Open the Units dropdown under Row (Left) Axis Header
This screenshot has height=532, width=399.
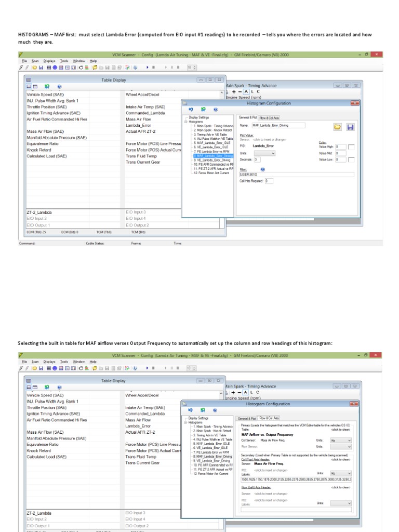[x=341, y=503]
